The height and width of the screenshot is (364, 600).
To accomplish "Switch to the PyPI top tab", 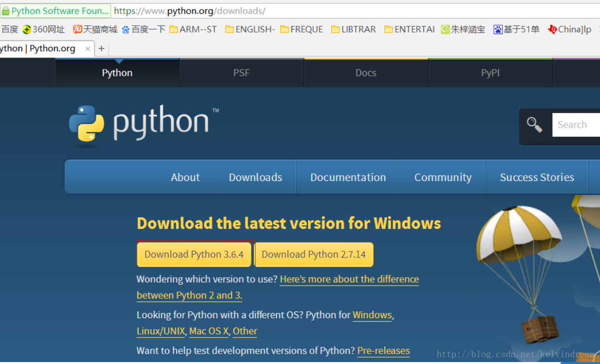I will coord(490,73).
